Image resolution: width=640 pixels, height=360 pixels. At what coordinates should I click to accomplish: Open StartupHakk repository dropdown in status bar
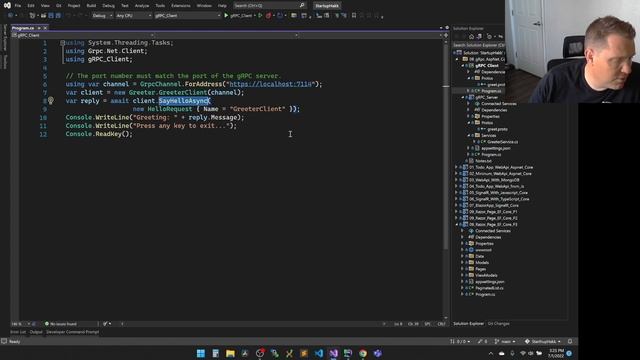[x=543, y=341]
